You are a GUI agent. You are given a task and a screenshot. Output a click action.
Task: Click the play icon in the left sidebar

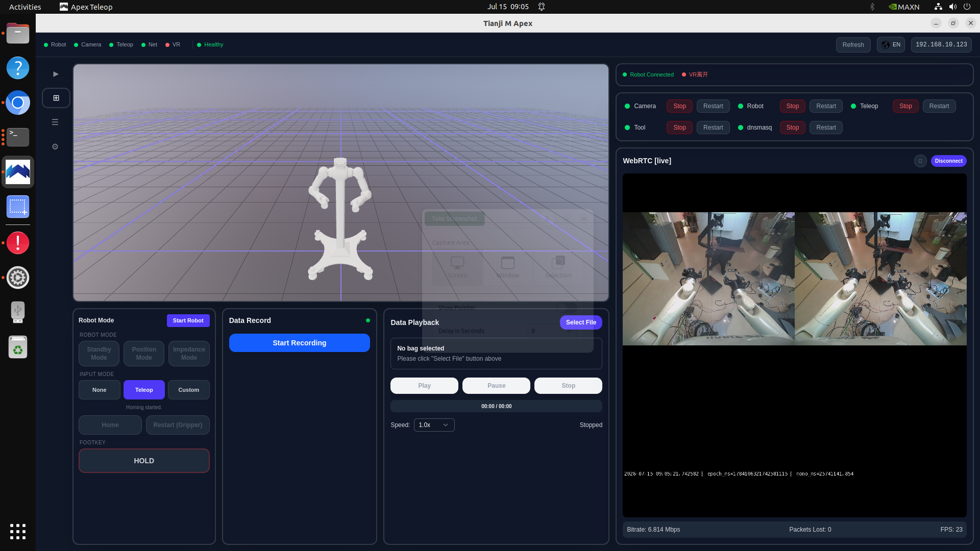(56, 74)
